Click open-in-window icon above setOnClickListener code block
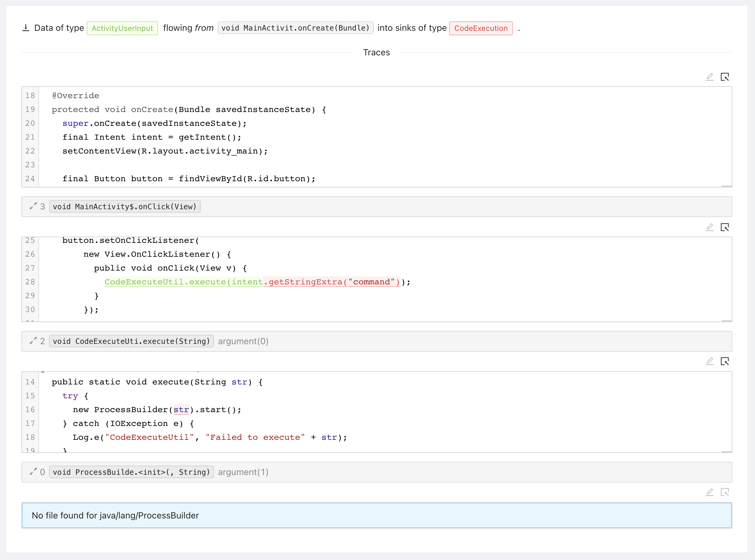The height and width of the screenshot is (560, 755). pos(724,227)
